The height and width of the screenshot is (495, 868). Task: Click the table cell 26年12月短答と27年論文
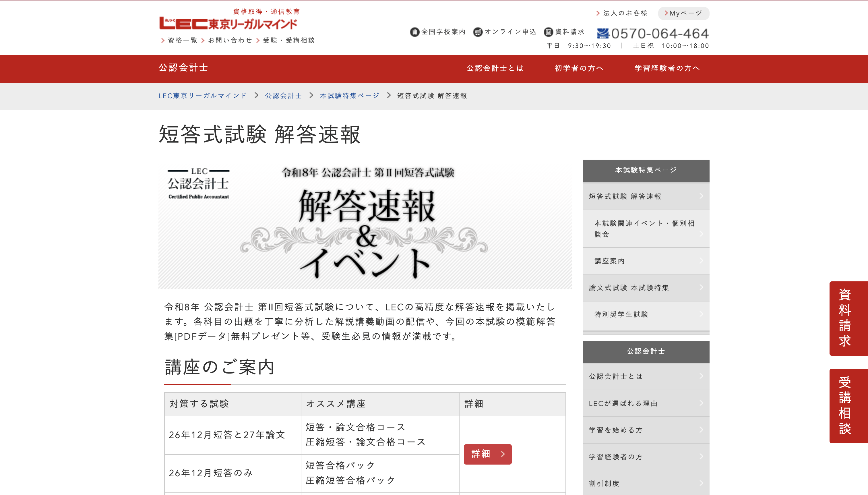click(233, 435)
